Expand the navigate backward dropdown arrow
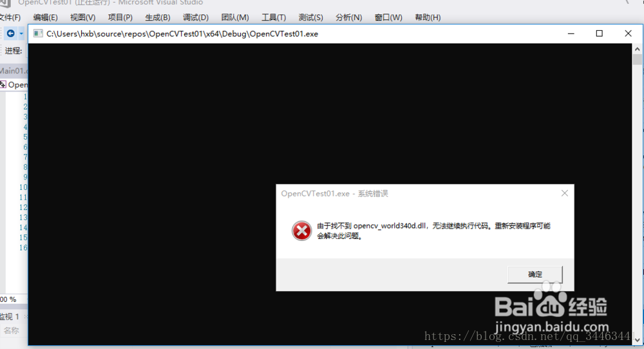This screenshot has width=644, height=349. coord(21,33)
